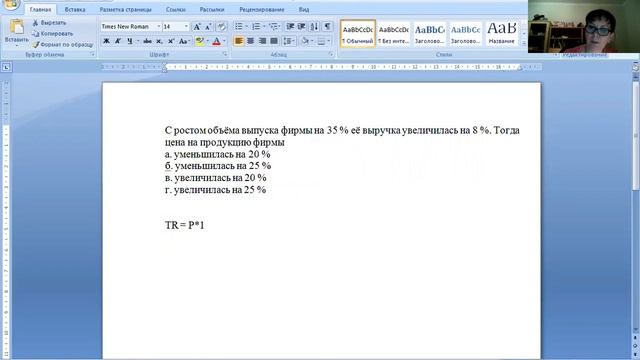640x360 pixels.
Task: Apply the Обычный style
Action: pos(358,34)
